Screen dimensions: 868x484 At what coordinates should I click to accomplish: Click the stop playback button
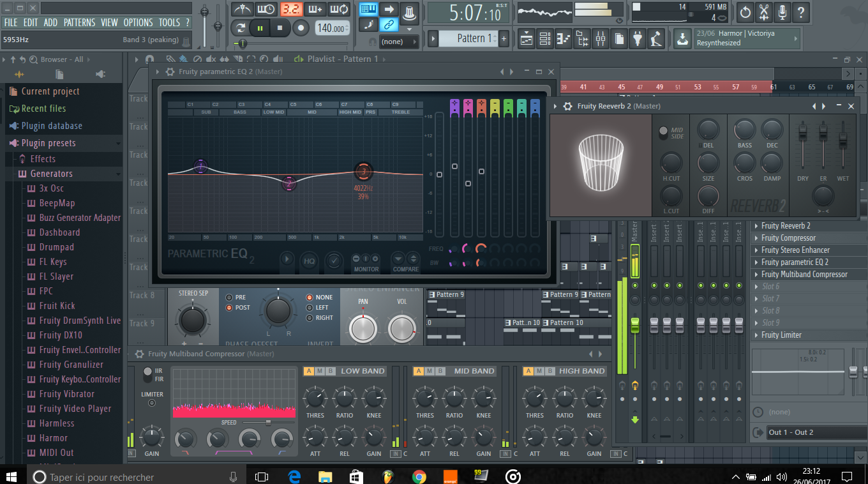pyautogui.click(x=280, y=28)
